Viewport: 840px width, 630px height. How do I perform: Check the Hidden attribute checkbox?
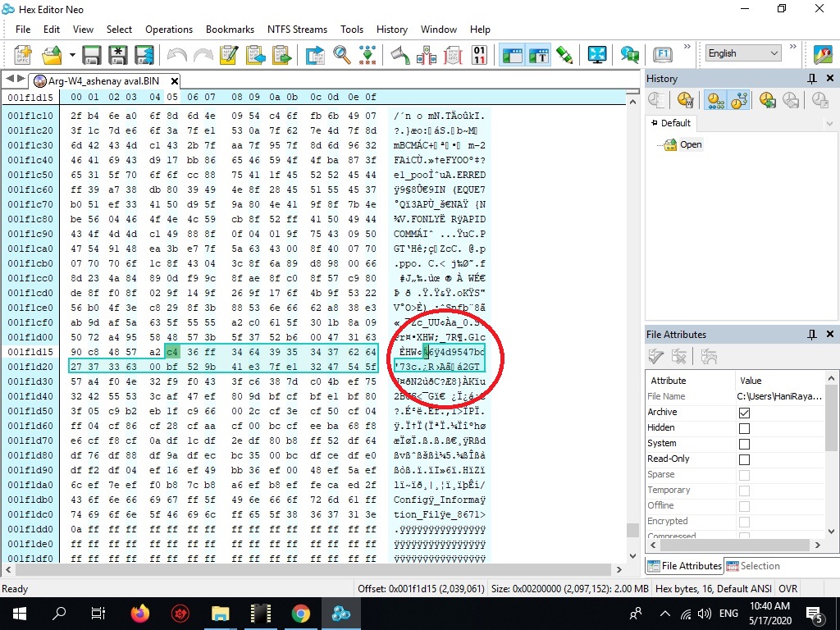(x=744, y=428)
